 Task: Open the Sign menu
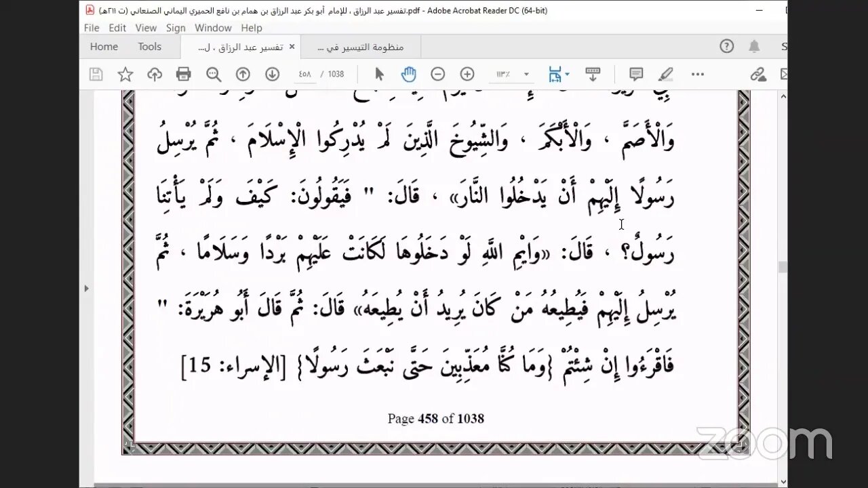click(x=176, y=28)
